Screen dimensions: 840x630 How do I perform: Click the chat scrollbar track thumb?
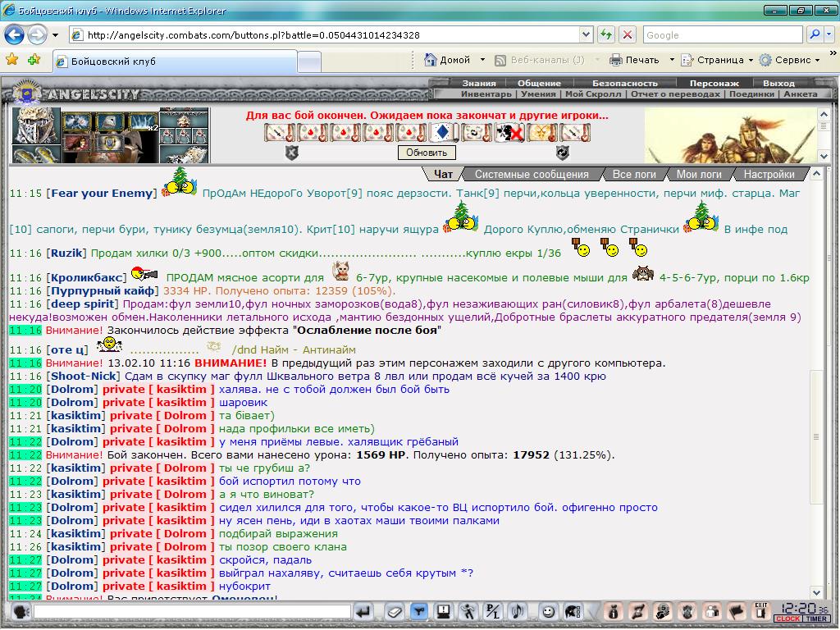(816, 436)
